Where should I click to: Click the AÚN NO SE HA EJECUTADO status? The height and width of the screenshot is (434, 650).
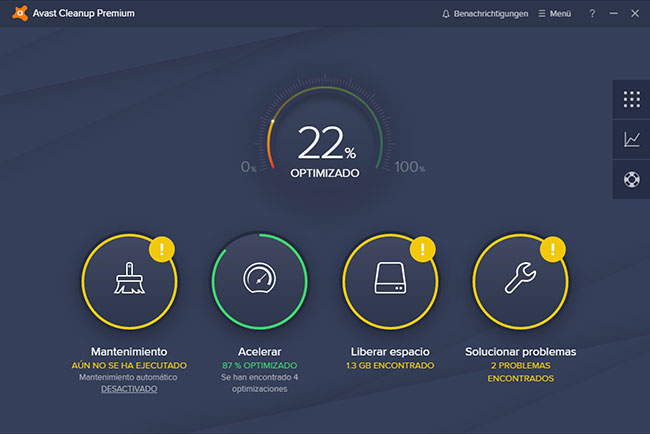point(129,366)
